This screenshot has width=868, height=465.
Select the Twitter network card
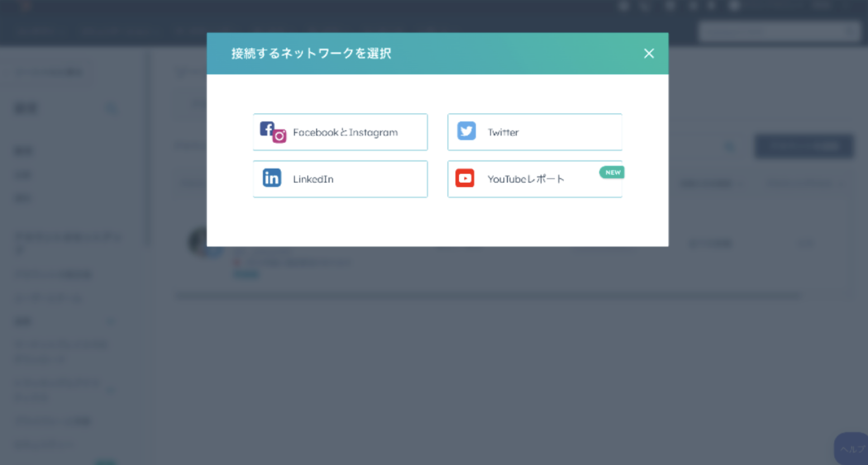(534, 132)
